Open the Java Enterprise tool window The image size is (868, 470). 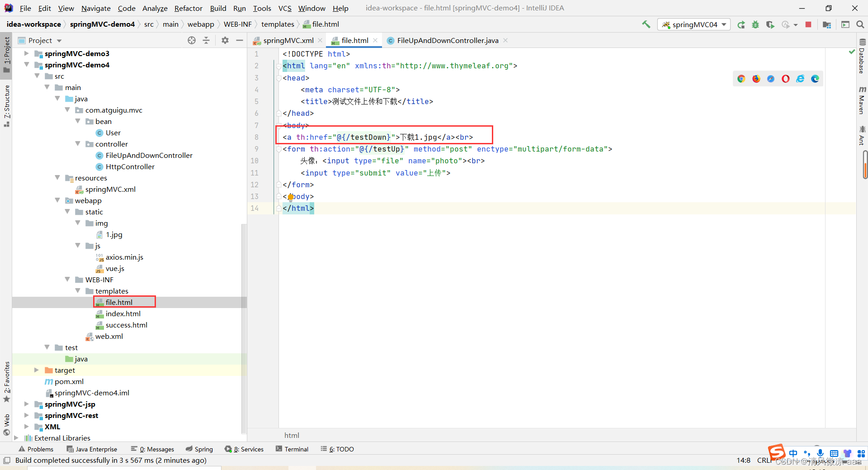[x=92, y=449]
